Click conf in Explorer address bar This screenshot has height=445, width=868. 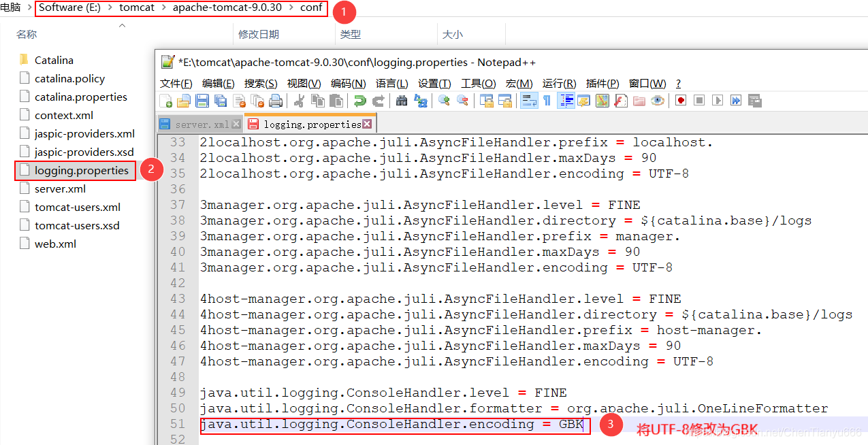pos(311,8)
